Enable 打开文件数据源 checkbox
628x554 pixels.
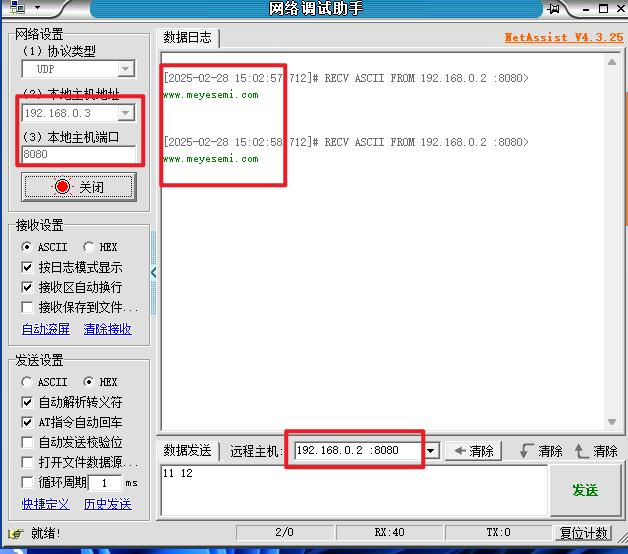(x=27, y=462)
